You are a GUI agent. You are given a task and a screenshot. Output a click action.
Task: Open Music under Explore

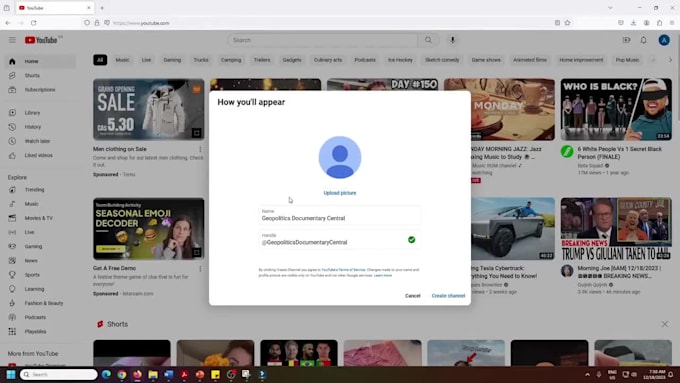coord(41,204)
